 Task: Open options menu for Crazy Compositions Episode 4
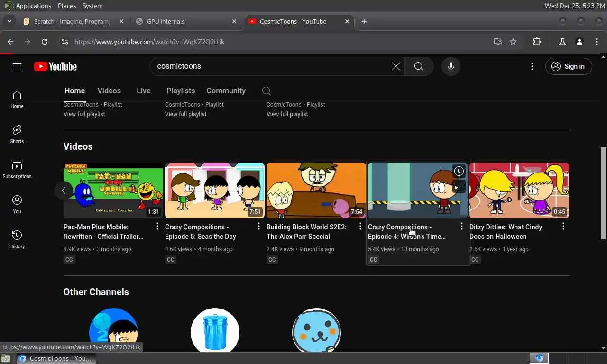point(462,227)
